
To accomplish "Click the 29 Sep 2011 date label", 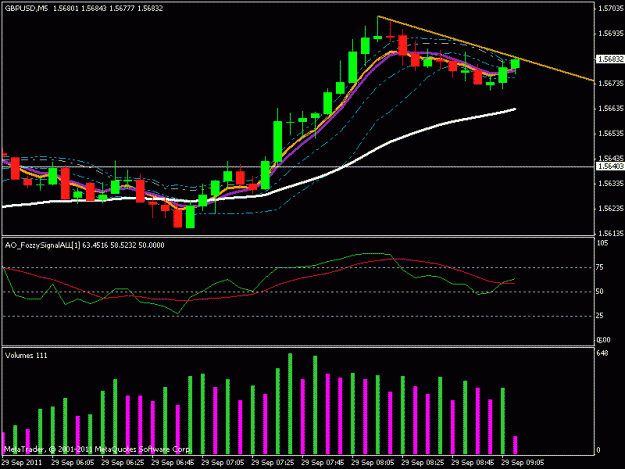I will [x=22, y=463].
